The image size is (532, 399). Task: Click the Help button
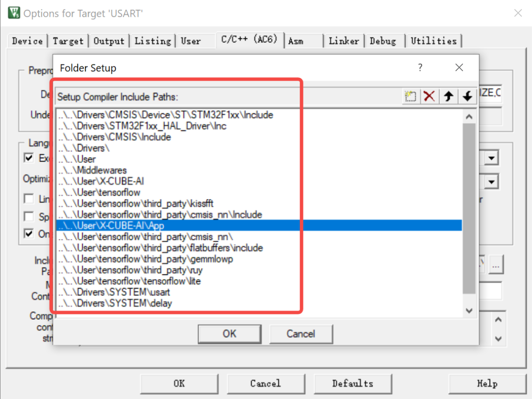pos(487,384)
